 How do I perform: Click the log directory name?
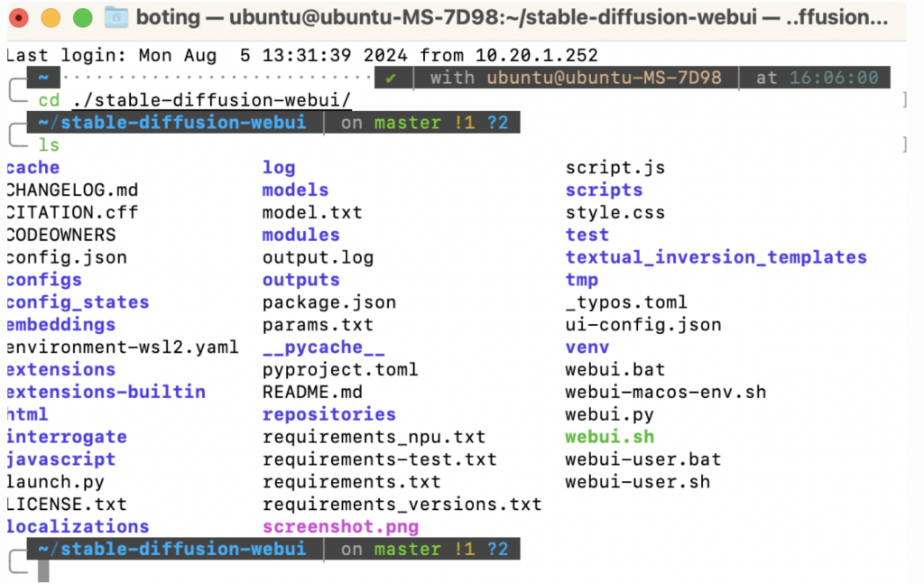point(279,168)
